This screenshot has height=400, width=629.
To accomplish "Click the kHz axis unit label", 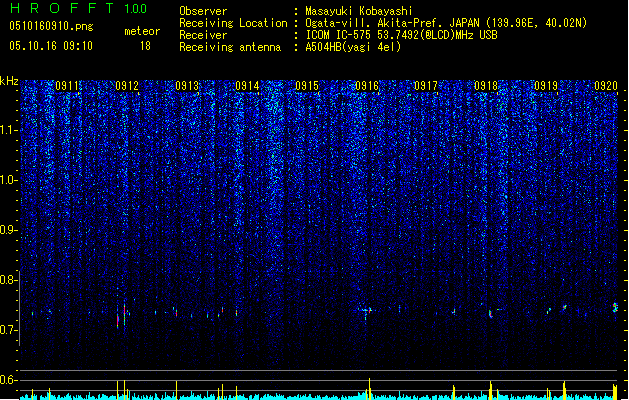I will (9, 81).
